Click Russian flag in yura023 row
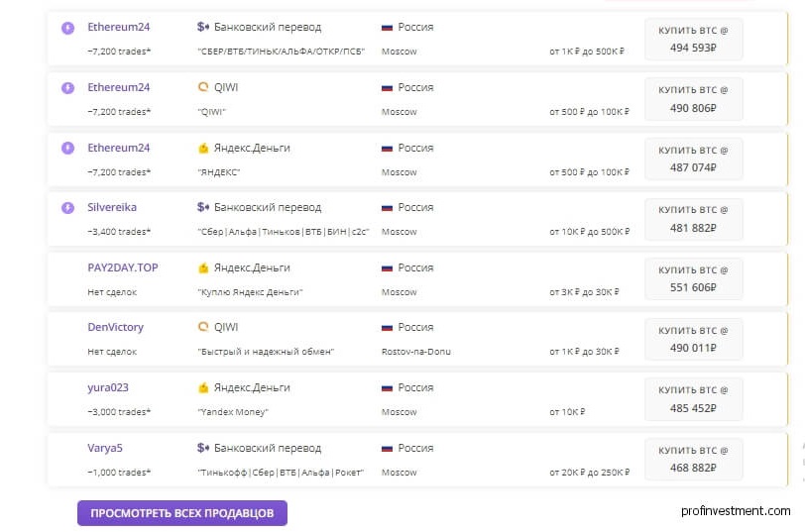This screenshot has height=532, width=805. (x=387, y=387)
